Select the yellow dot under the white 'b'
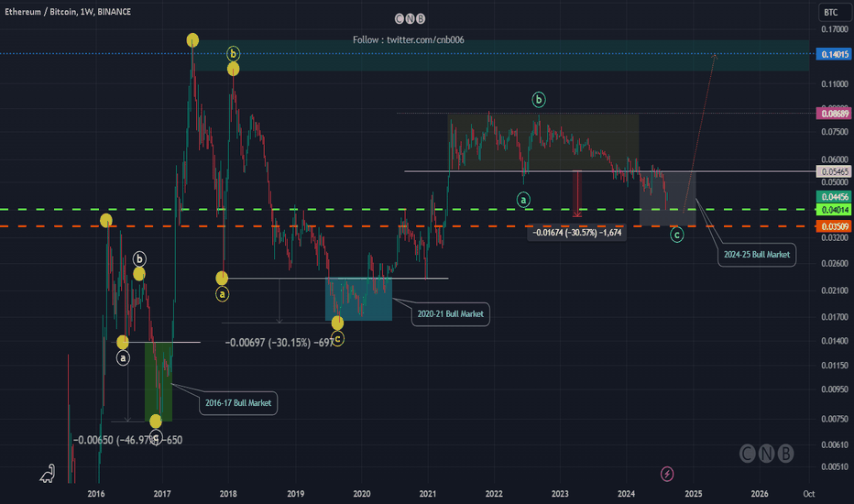854x504 pixels. click(x=139, y=273)
